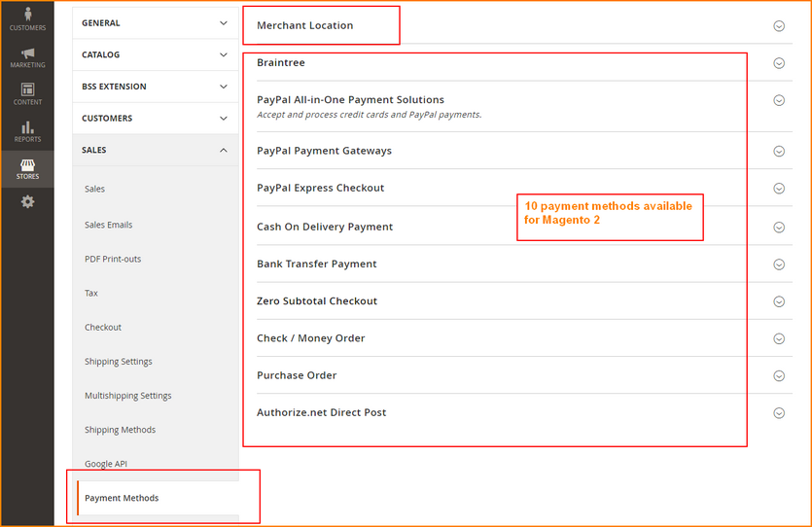Click the Marketing megaphone icon
This screenshot has height=527, width=812.
[x=27, y=56]
